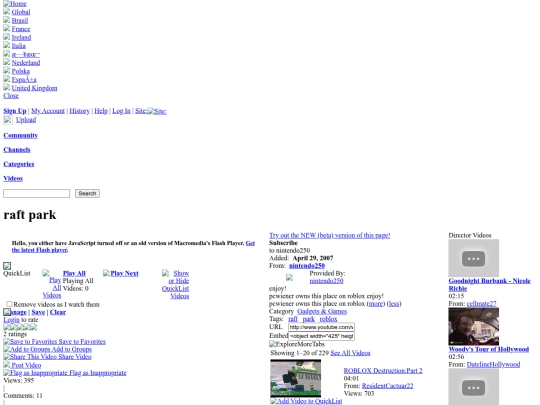Open the Upload link
Image resolution: width=540 pixels, height=405 pixels.
(x=26, y=120)
